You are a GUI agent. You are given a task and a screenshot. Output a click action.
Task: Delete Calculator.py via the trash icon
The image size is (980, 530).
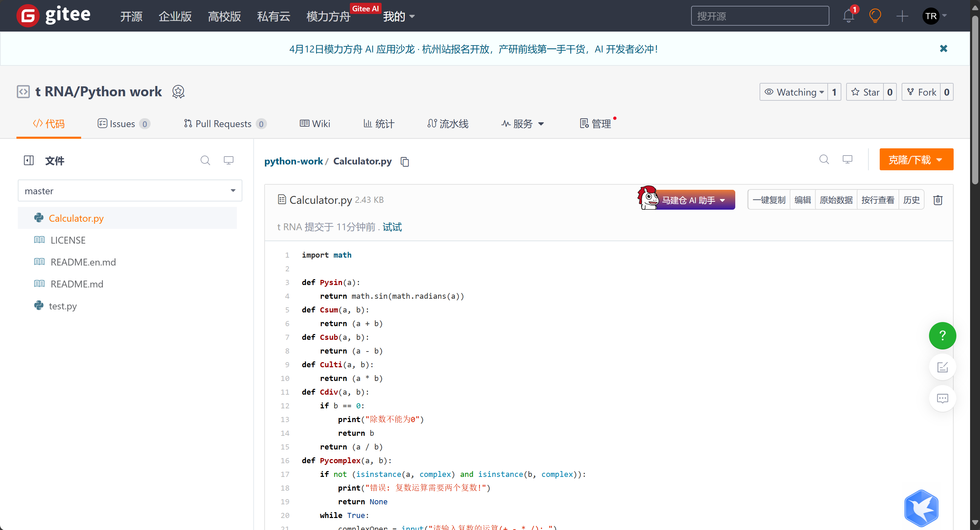pos(938,200)
